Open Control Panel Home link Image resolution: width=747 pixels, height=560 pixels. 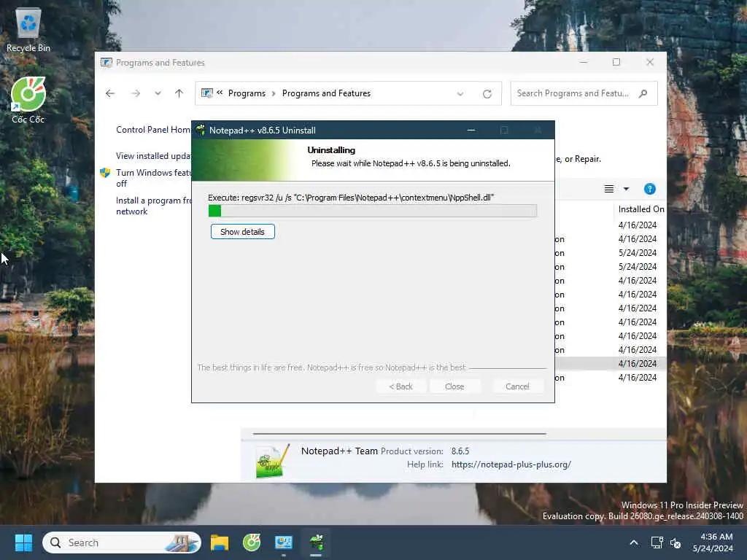point(153,130)
